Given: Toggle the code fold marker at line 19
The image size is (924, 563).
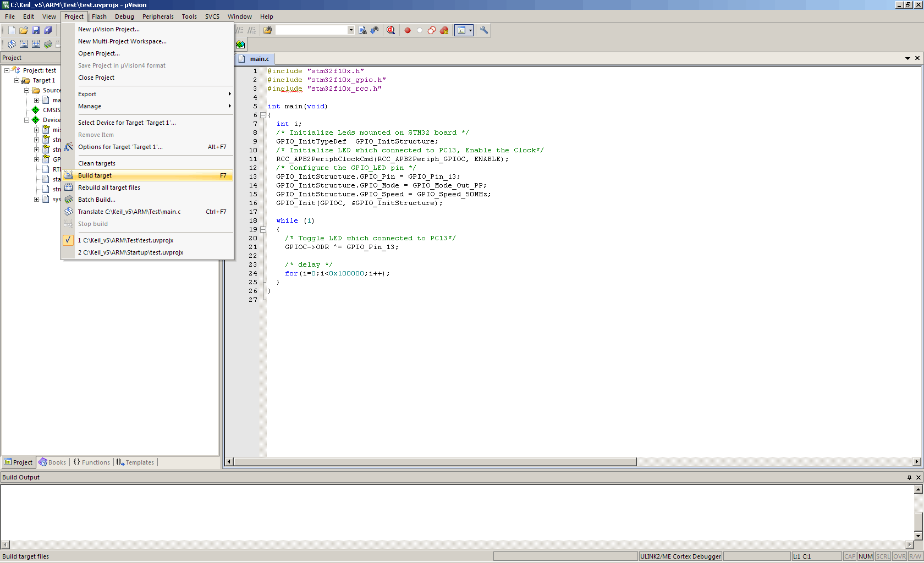Looking at the screenshot, I should click(x=263, y=229).
